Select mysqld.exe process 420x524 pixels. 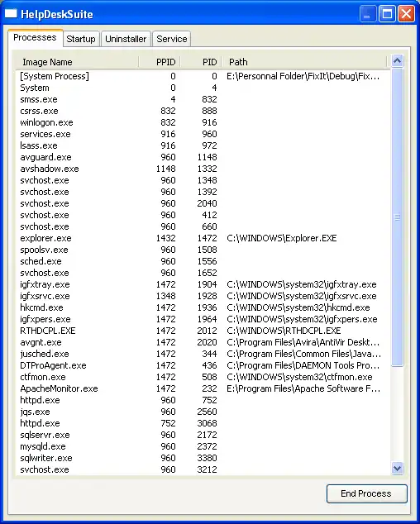click(203, 446)
